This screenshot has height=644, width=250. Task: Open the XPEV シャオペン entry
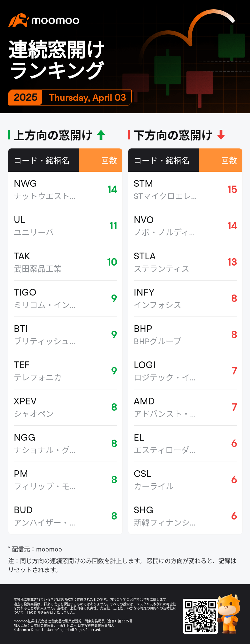[x=65, y=407]
